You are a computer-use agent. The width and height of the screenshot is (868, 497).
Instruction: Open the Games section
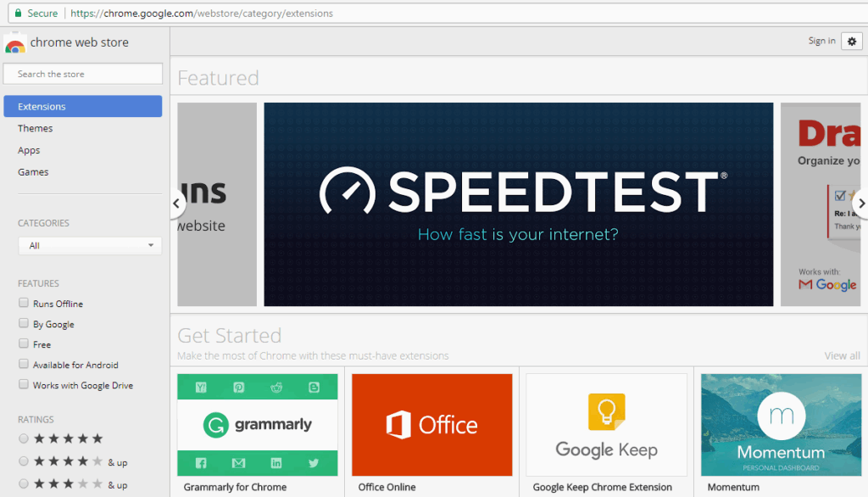(33, 172)
